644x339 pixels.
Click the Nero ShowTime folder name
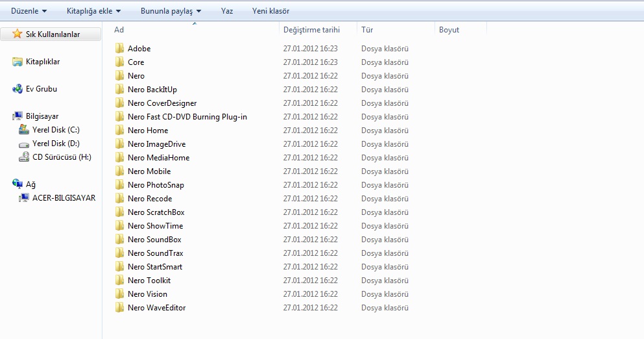tap(155, 226)
